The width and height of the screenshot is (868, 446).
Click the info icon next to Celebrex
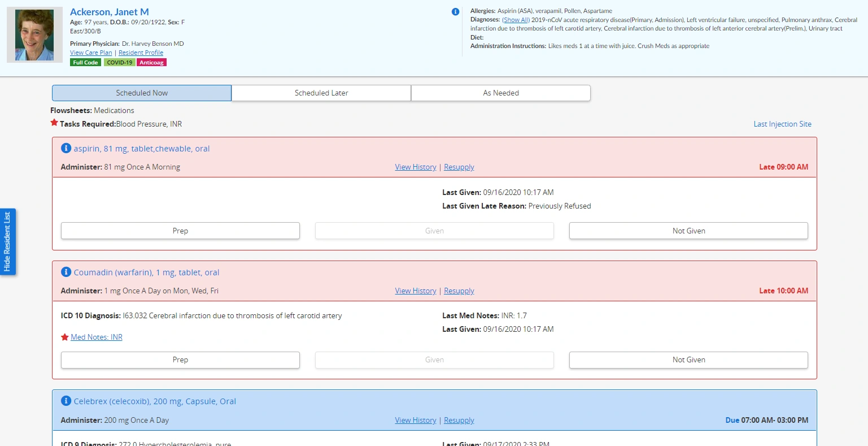pos(66,401)
